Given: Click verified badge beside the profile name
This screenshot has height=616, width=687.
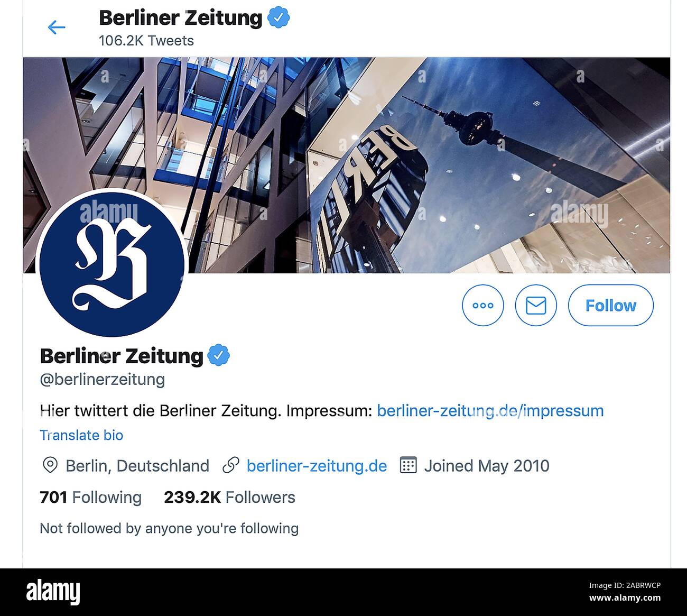Looking at the screenshot, I should tap(218, 355).
